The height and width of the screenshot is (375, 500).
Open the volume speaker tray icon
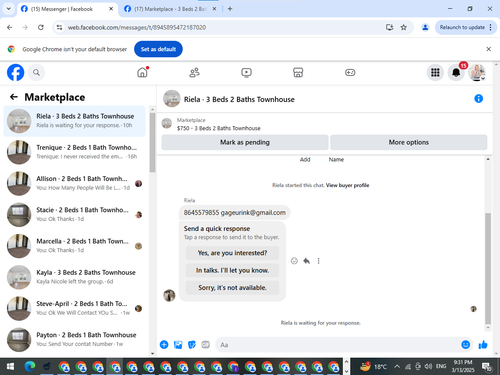click(x=428, y=367)
